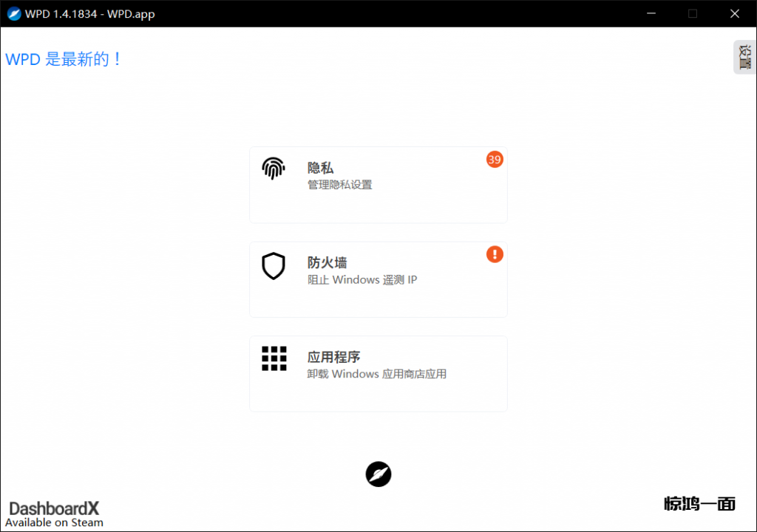Click the shield icon on the firewall card

274,266
